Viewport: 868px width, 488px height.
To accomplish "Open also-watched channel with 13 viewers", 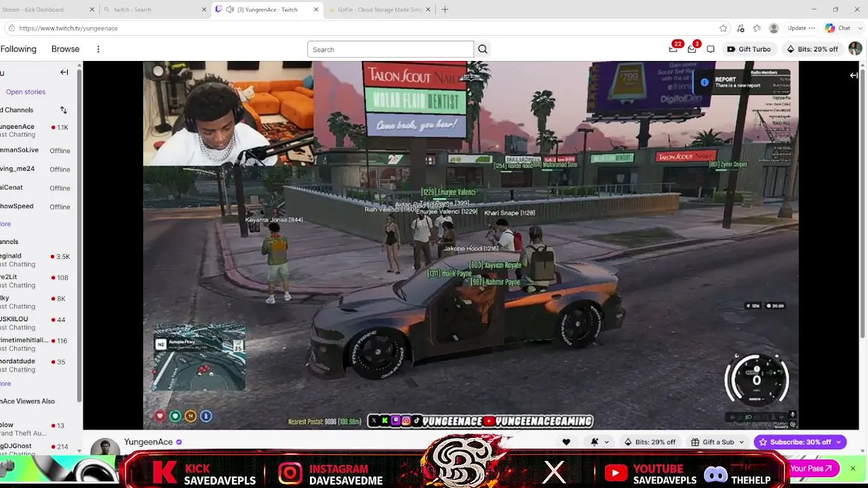I will tap(37, 429).
